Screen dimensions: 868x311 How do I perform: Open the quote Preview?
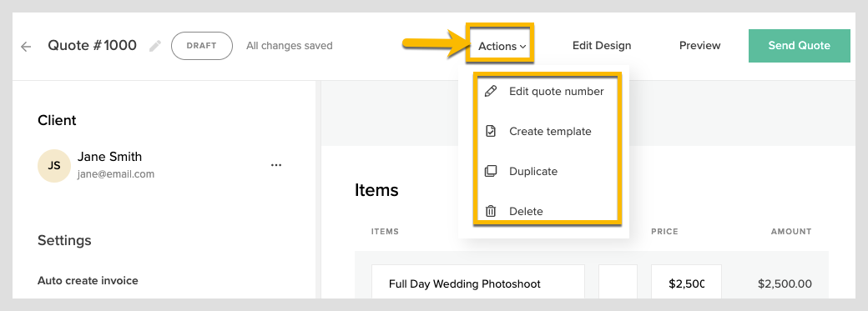(699, 45)
